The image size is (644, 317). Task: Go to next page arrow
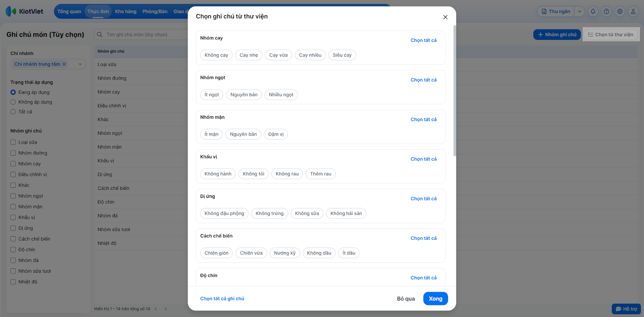[165, 309]
